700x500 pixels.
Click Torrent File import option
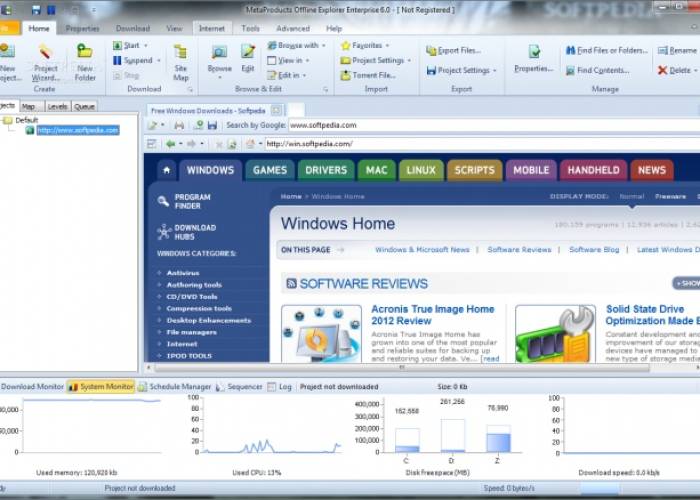tap(368, 75)
